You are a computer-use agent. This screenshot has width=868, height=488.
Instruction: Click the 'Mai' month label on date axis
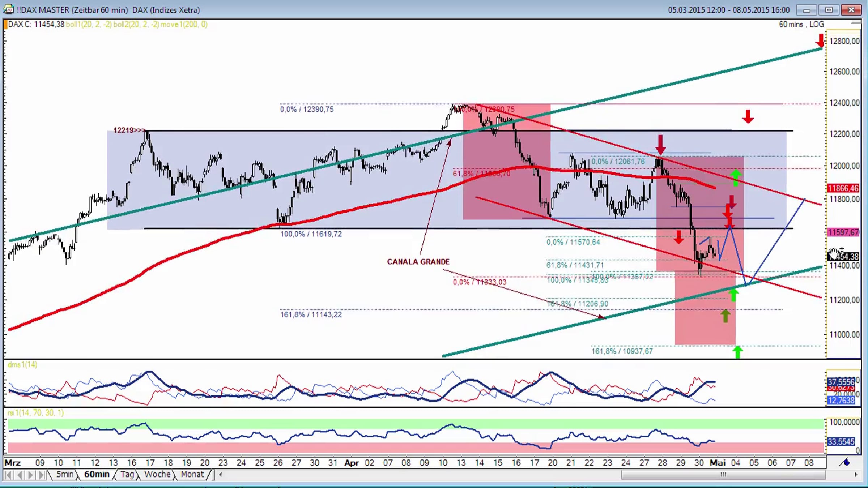[x=718, y=463]
